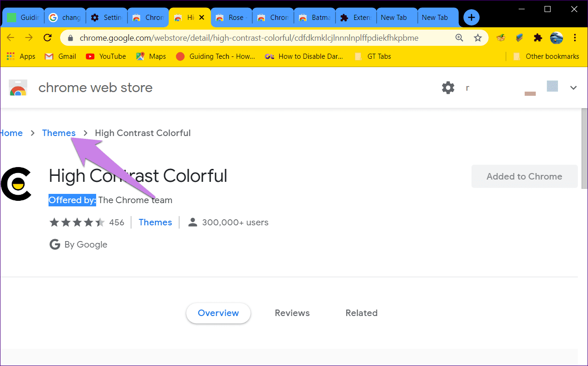Image resolution: width=588 pixels, height=366 pixels.
Task: Click the Themes category link beside rating
Action: click(x=155, y=223)
